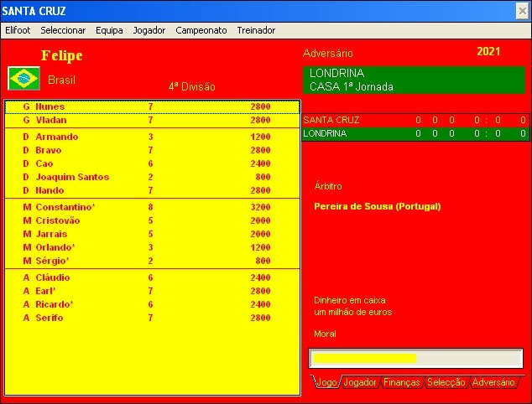Click the year 2021 label
Image resolution: width=532 pixels, height=404 pixels.
[488, 51]
